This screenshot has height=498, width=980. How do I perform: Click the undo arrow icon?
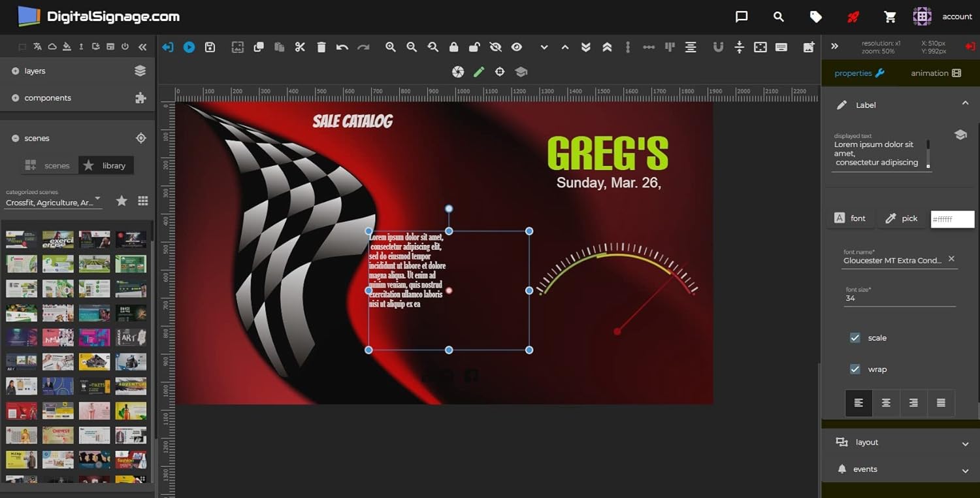[x=342, y=47]
